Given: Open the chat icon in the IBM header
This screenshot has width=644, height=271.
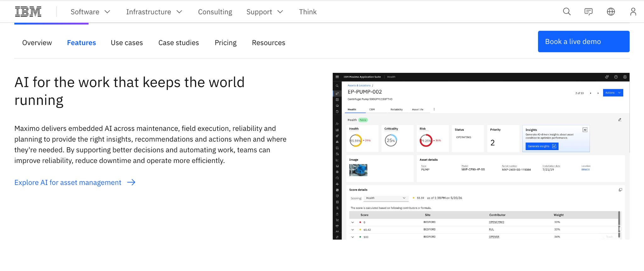Looking at the screenshot, I should click(588, 12).
